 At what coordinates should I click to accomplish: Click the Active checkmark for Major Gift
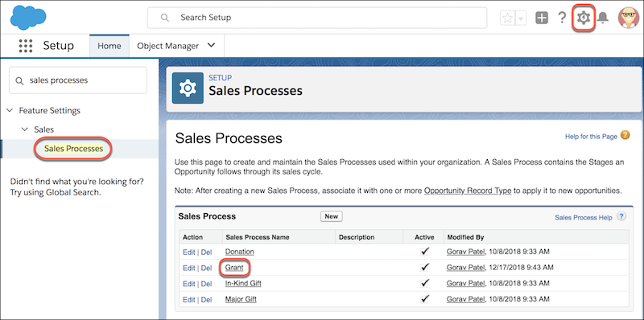tap(425, 298)
